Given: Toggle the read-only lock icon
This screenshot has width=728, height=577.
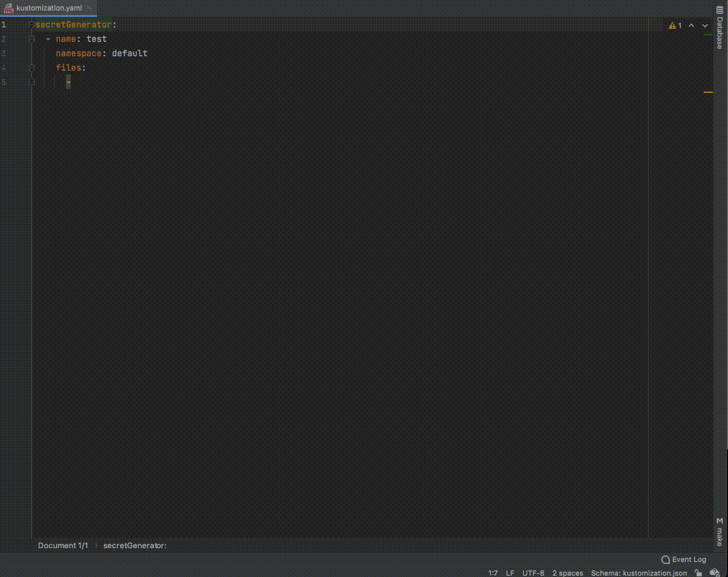Looking at the screenshot, I should pyautogui.click(x=699, y=573).
